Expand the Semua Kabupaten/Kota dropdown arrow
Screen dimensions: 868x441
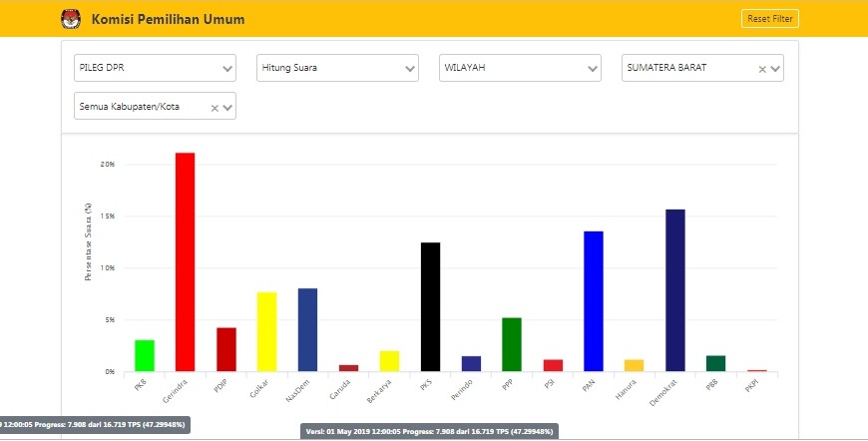coord(227,108)
